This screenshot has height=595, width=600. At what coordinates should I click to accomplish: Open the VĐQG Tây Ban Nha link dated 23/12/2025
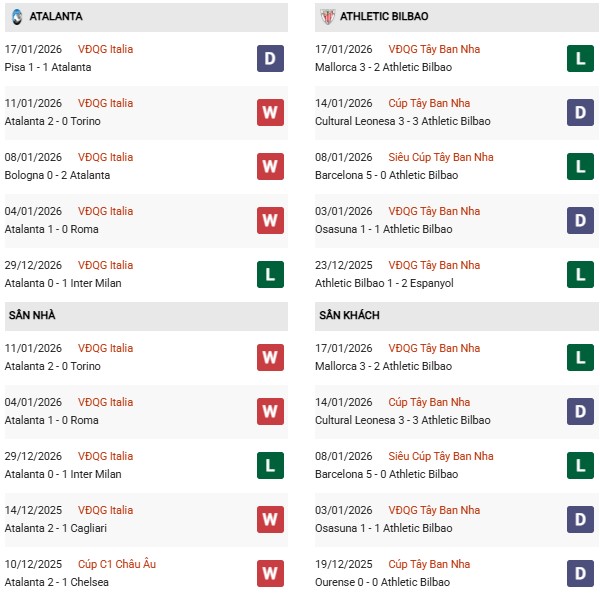(436, 265)
